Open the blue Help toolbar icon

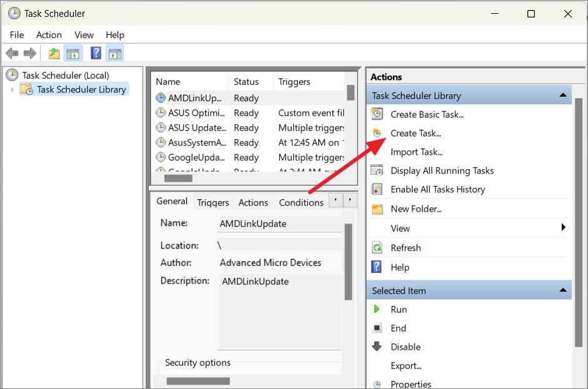coord(96,53)
